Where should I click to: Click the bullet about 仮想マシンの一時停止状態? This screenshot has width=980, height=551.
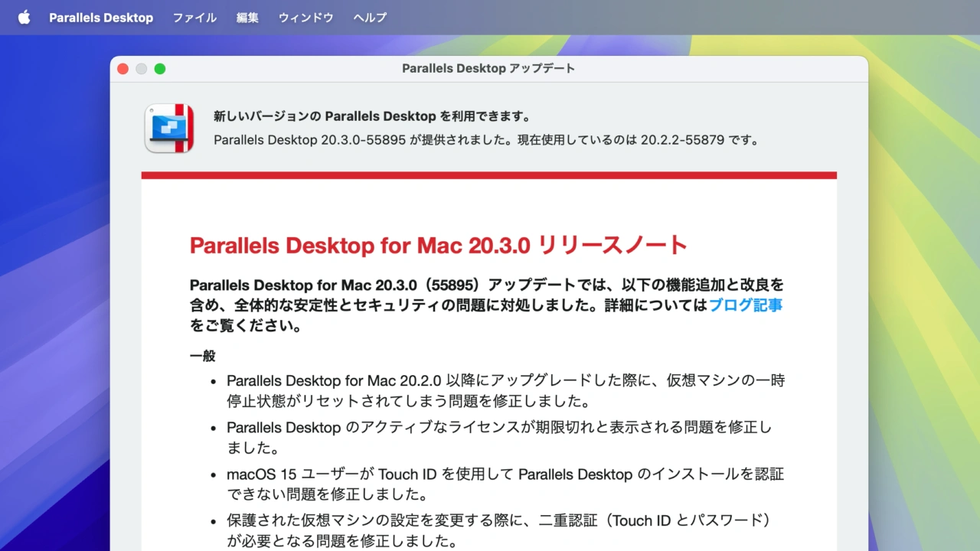505,390
